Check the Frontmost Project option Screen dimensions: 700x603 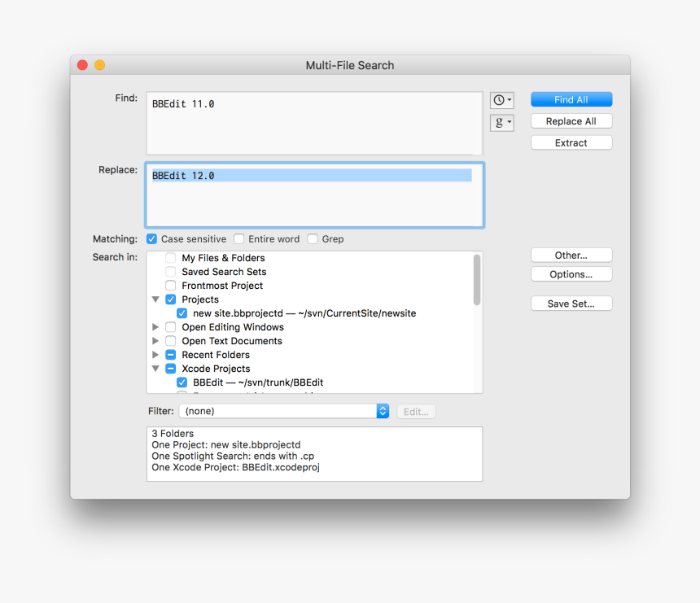(170, 285)
